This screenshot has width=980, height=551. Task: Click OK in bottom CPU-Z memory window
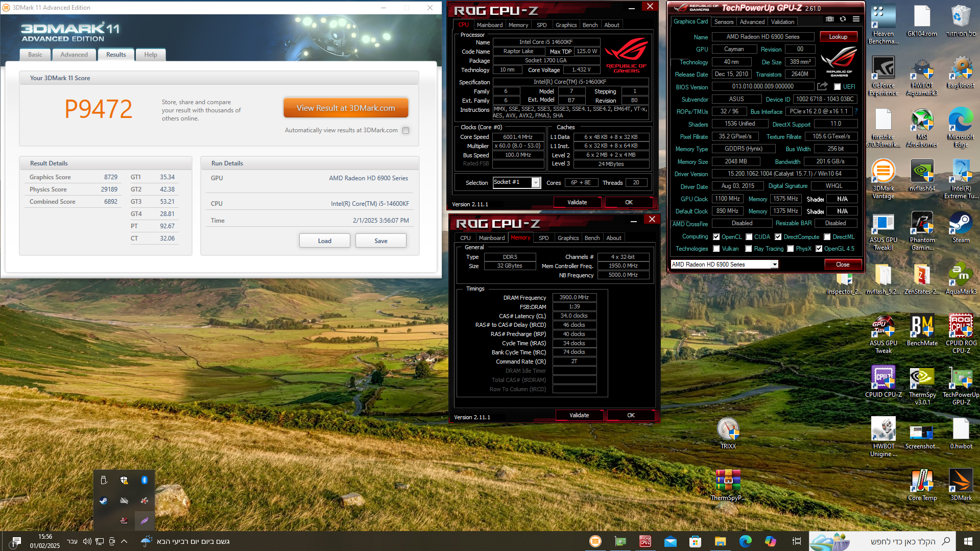pos(631,415)
